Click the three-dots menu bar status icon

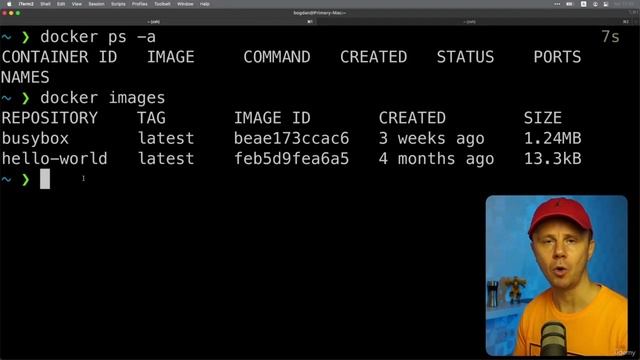coord(557,4)
